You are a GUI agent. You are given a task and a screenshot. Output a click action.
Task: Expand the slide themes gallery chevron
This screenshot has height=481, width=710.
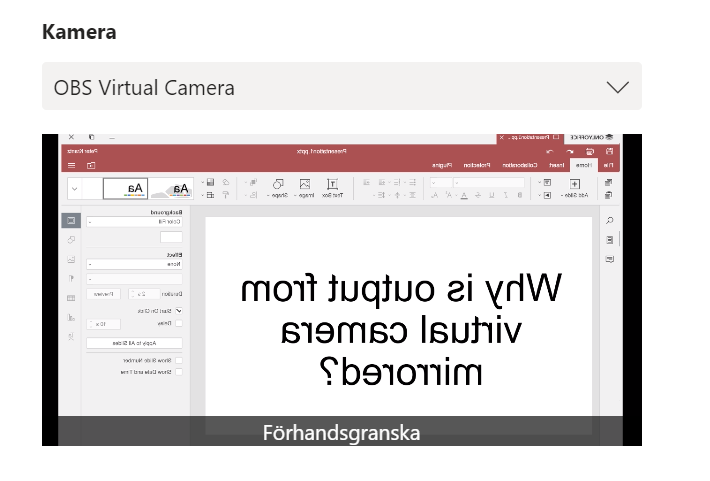[75, 188]
